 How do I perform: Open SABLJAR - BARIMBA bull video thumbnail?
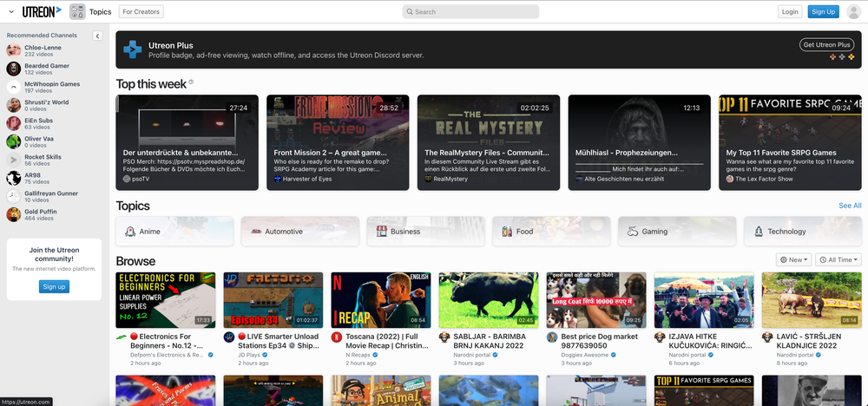point(488,300)
